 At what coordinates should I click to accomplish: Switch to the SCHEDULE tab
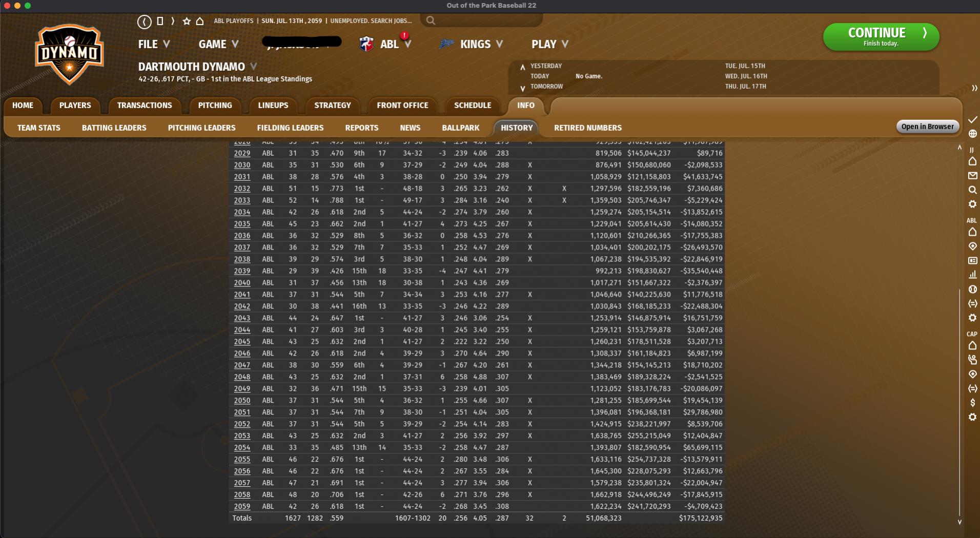click(472, 105)
